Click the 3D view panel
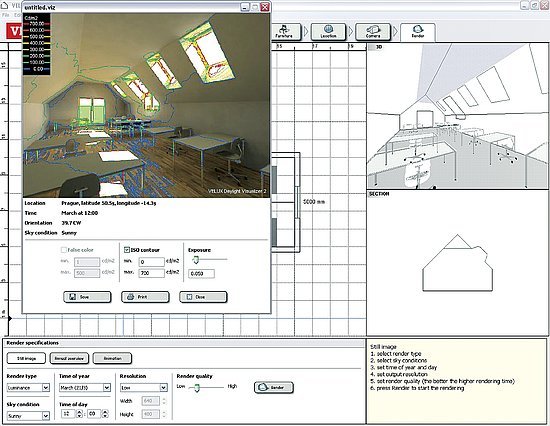This screenshot has width=550, height=426. pos(457,117)
